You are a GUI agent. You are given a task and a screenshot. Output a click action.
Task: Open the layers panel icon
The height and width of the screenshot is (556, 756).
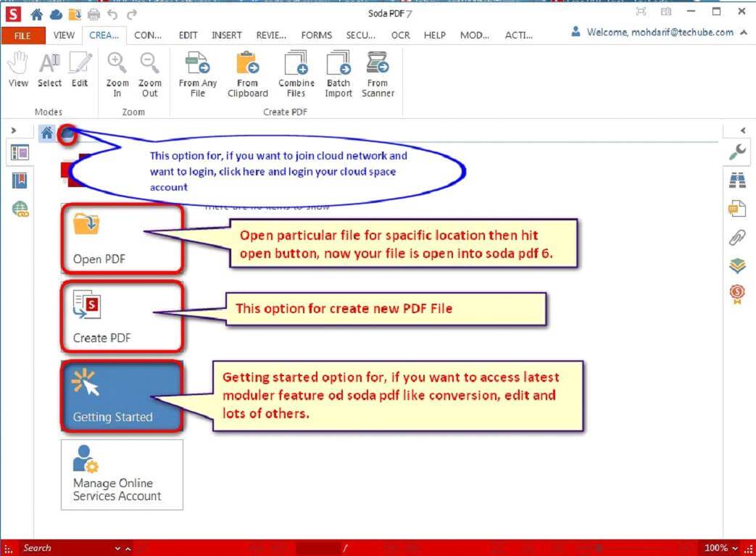point(737,265)
